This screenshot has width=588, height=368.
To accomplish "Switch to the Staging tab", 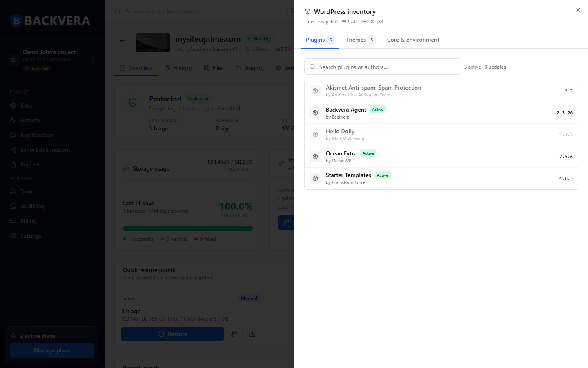I will (249, 68).
